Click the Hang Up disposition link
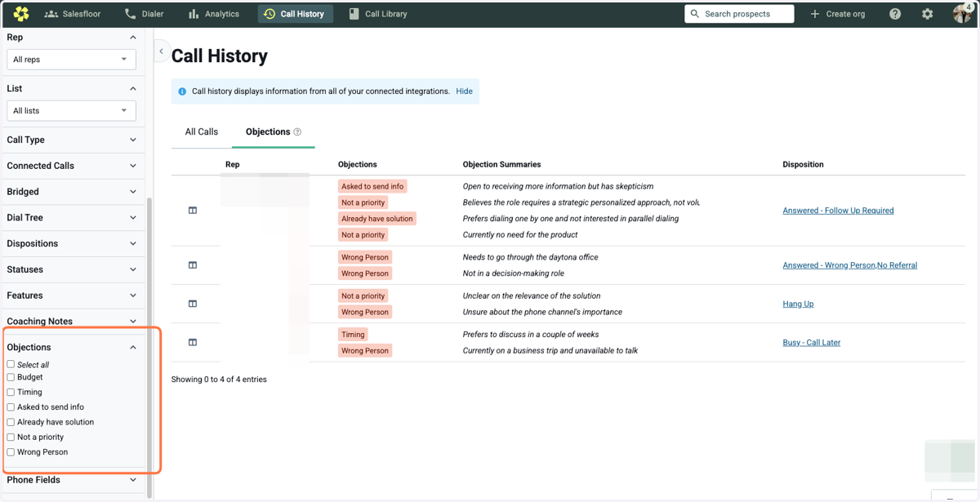Screen dimensions: 980x502 pos(798,304)
